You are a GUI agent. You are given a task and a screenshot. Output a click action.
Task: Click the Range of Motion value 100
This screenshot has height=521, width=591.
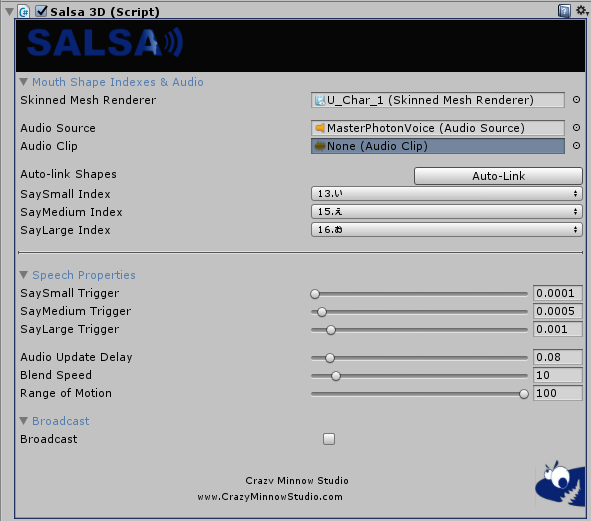point(557,393)
